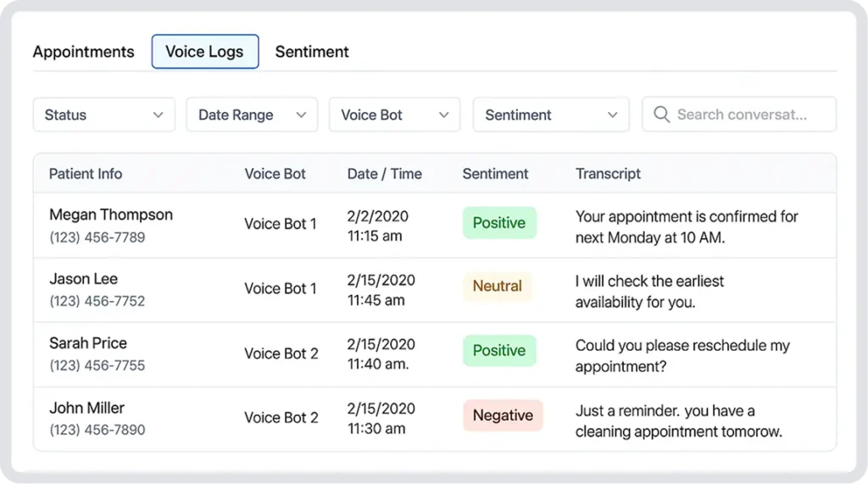Select John Miller's patient name
The image size is (868, 484).
coord(86,408)
